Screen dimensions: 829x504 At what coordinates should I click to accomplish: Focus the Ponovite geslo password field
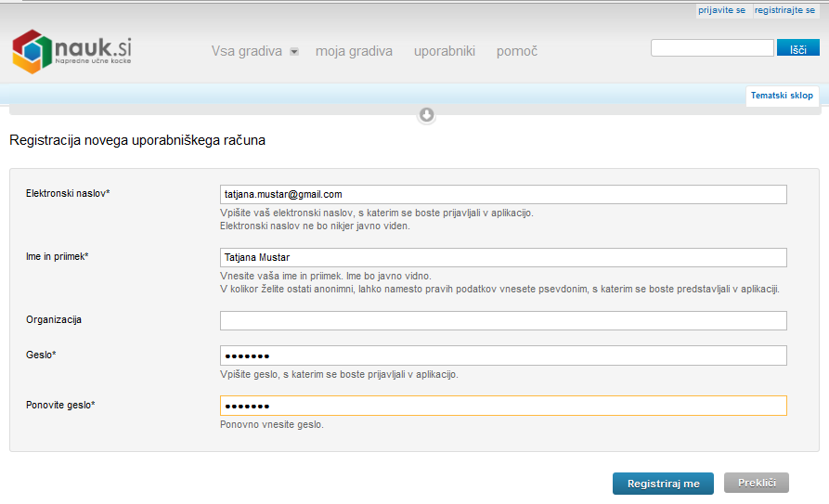tap(503, 406)
